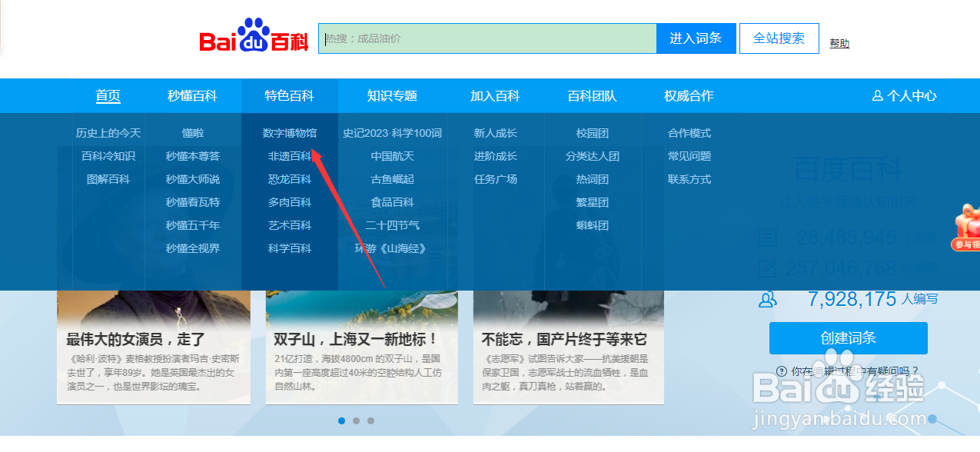Select the third carousel indicator dot
Image resolution: width=980 pixels, height=452 pixels.
[372, 420]
